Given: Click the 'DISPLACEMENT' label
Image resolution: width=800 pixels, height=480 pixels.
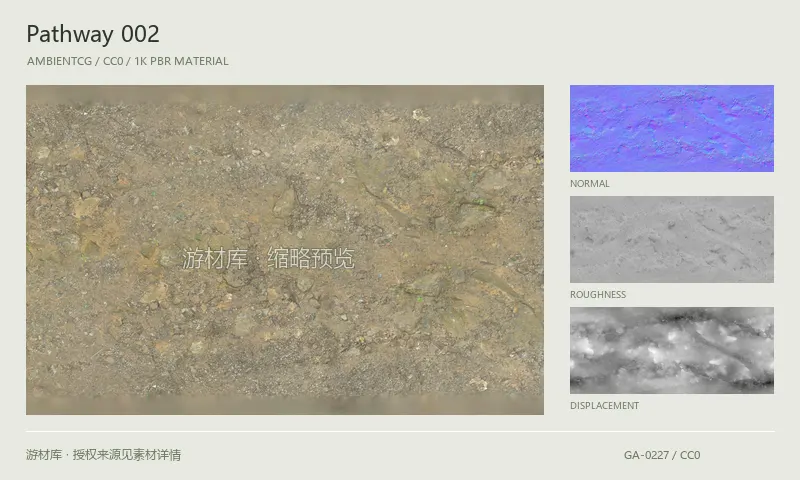Looking at the screenshot, I should (605, 406).
